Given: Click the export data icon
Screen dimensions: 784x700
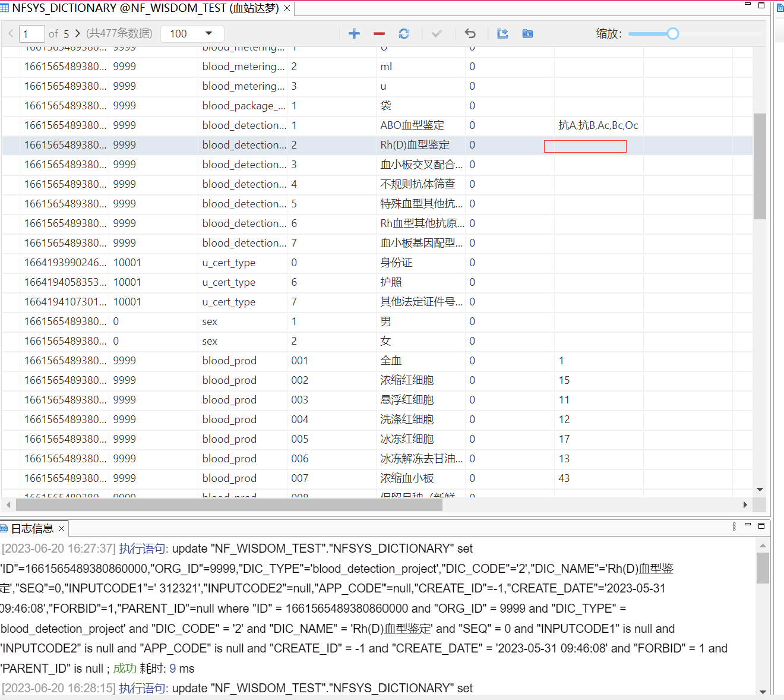Looking at the screenshot, I should coord(502,34).
